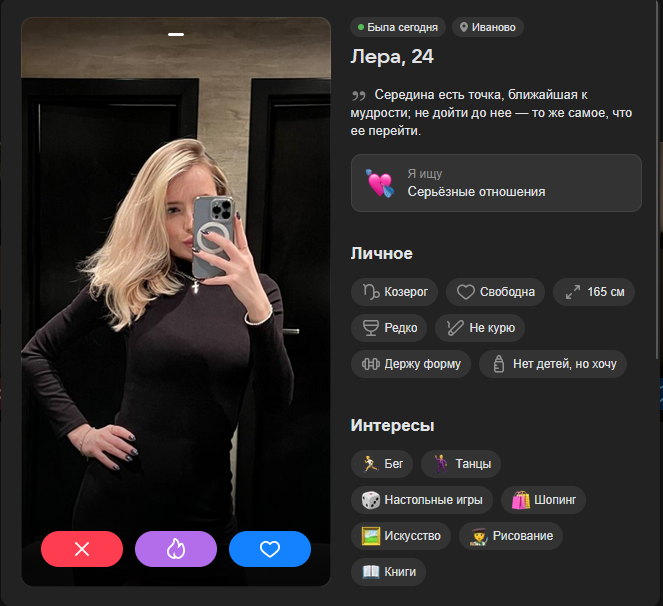Click the red X dislike button
663x606 pixels.
tap(82, 549)
